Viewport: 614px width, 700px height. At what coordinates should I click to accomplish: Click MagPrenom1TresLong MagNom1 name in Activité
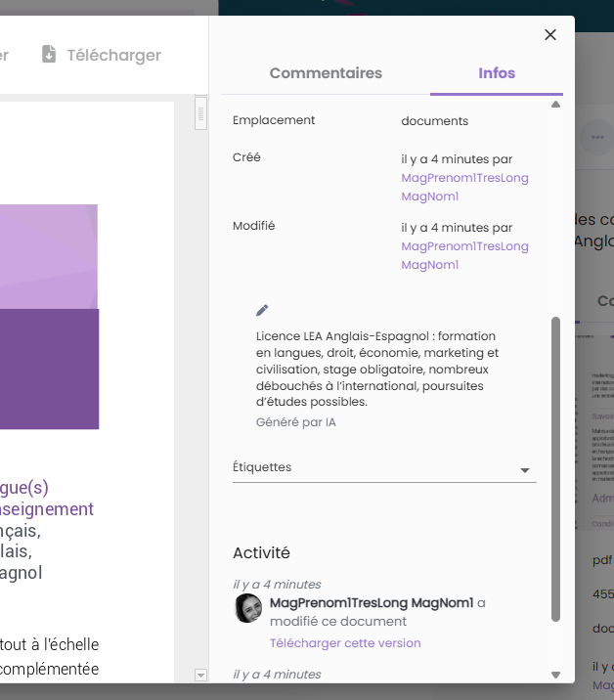pyautogui.click(x=372, y=602)
